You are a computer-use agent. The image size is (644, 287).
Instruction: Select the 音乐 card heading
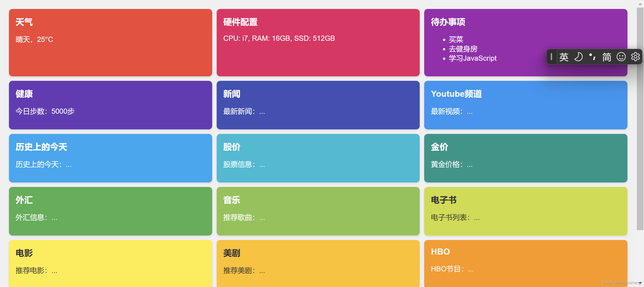231,200
